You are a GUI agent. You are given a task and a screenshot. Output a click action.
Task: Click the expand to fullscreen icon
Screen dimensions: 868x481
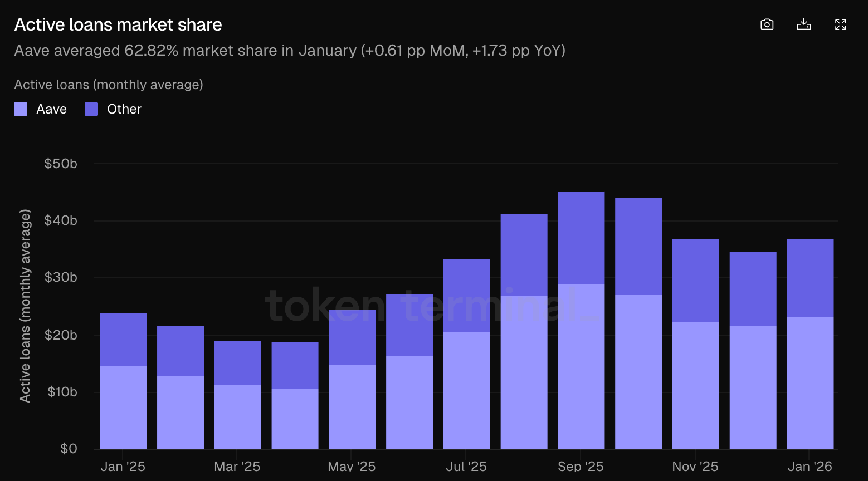tap(841, 24)
